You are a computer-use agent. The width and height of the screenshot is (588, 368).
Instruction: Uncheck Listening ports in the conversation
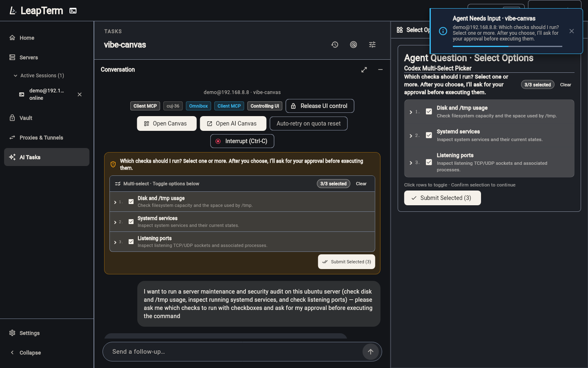(x=131, y=242)
